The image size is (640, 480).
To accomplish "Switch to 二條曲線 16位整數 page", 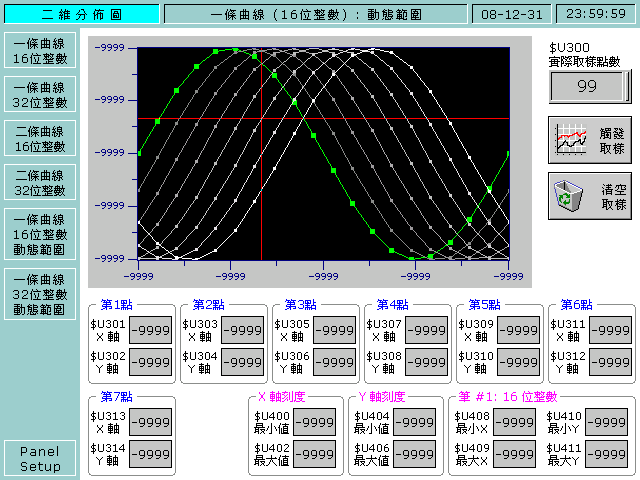I will 40,142.
